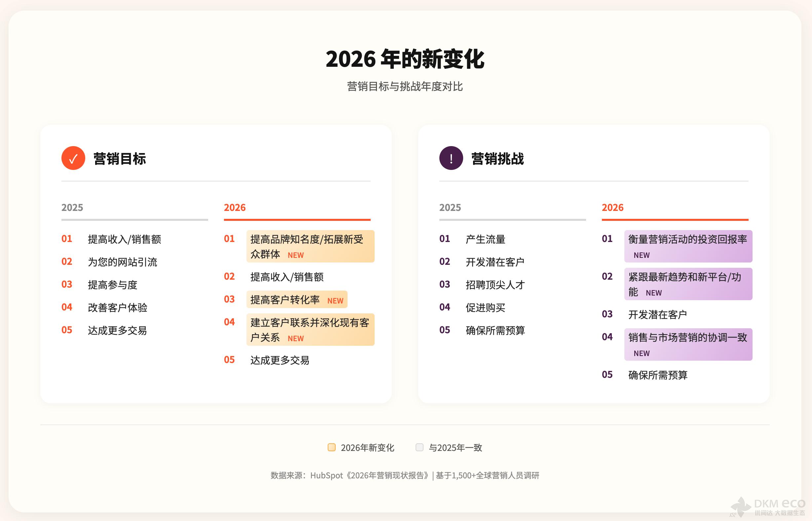Click the NEW badge next to 提高客户转化率
The image size is (812, 521).
pos(335,301)
